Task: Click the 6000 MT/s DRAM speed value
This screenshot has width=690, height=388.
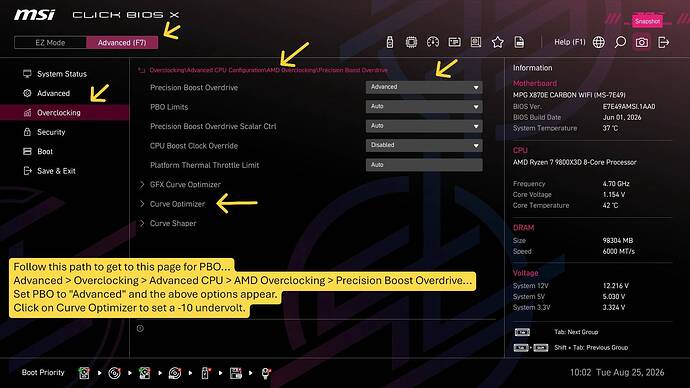Action: pyautogui.click(x=619, y=252)
